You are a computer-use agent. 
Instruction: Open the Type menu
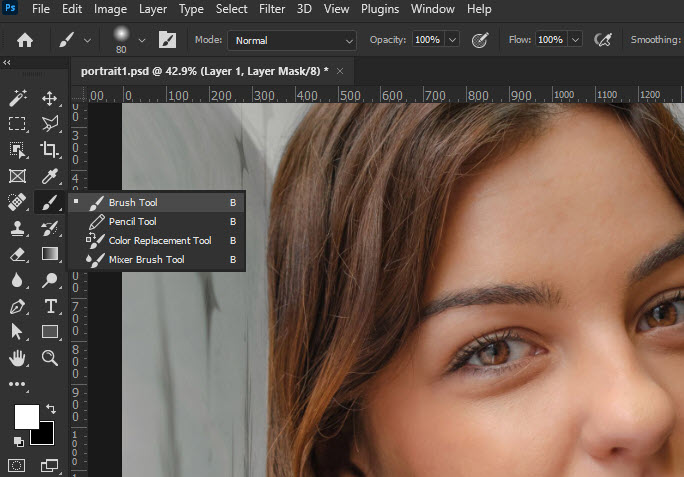[191, 9]
